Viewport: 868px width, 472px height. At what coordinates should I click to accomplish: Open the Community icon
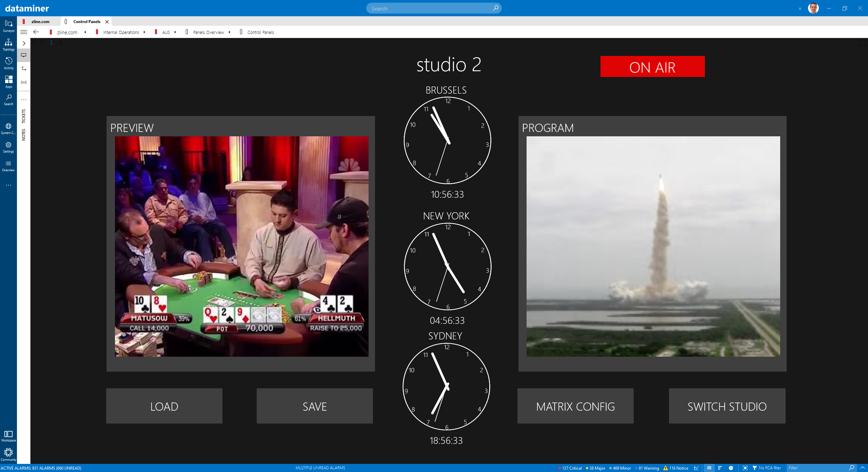8,454
